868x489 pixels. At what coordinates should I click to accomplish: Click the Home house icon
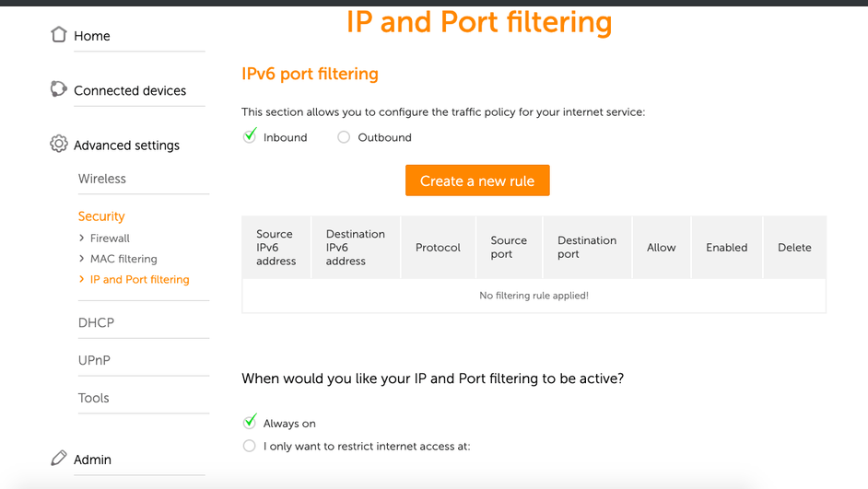coord(59,35)
